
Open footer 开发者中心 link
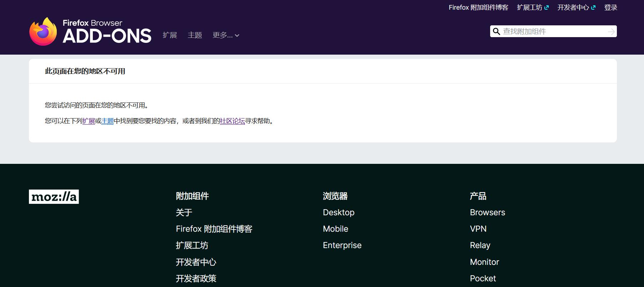pyautogui.click(x=196, y=262)
